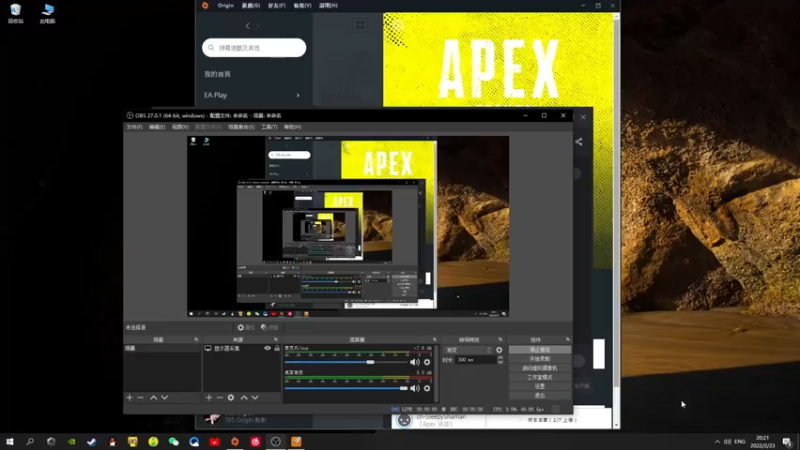Open EA Play in the Origin sidebar
This screenshot has width=800, height=450.
pyautogui.click(x=216, y=95)
